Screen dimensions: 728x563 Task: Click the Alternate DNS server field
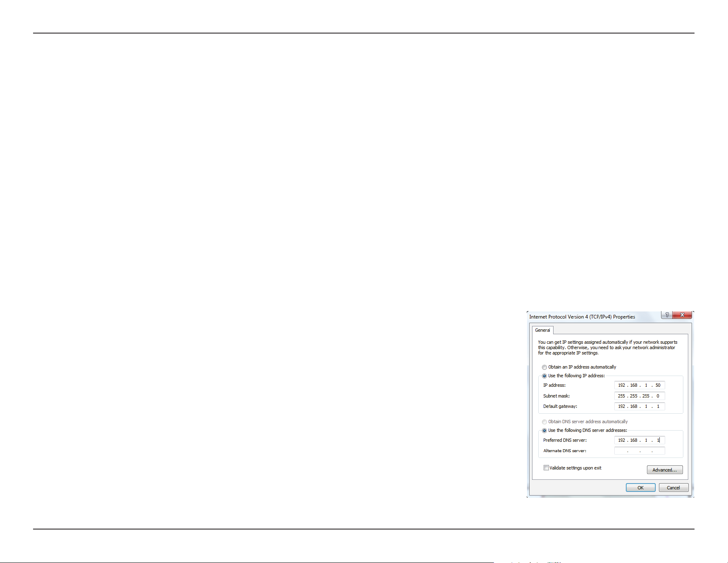click(640, 451)
